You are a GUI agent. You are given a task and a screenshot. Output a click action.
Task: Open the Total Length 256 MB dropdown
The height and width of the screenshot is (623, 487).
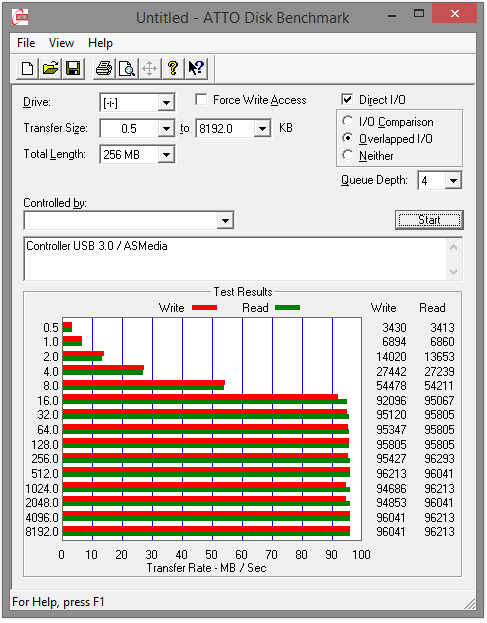click(x=166, y=155)
